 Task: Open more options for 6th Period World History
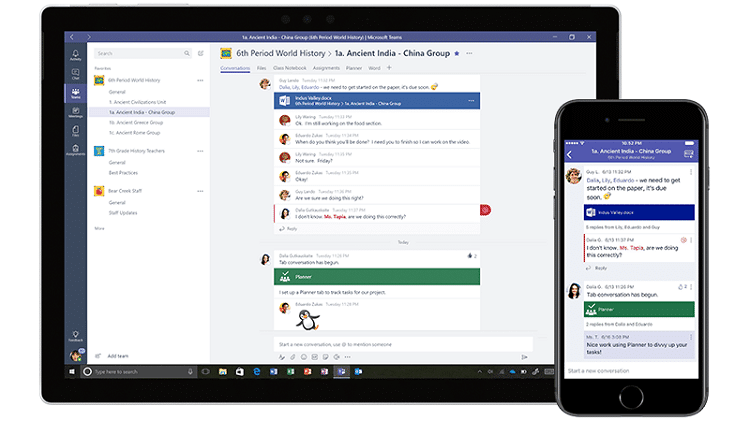point(200,80)
